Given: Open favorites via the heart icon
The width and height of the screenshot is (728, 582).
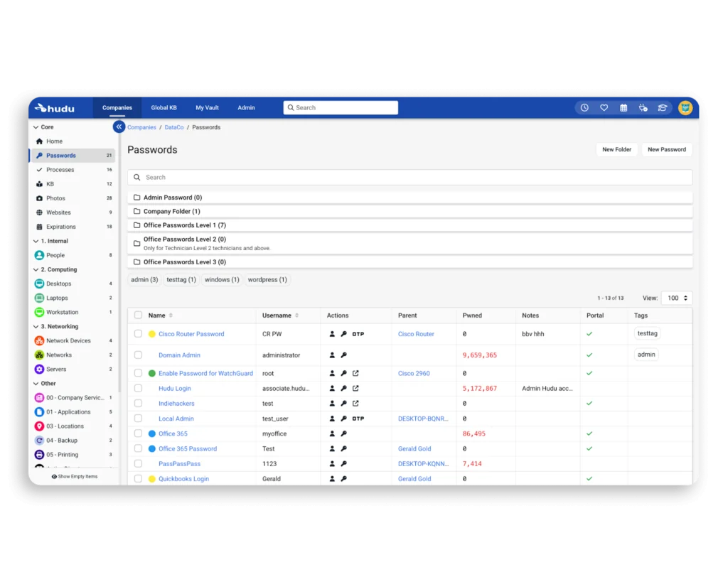Looking at the screenshot, I should tap(604, 108).
